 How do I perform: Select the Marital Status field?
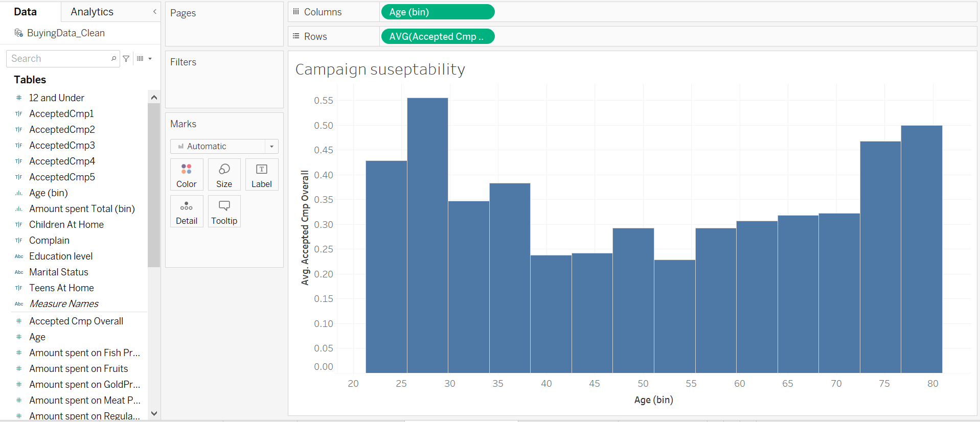(x=59, y=272)
